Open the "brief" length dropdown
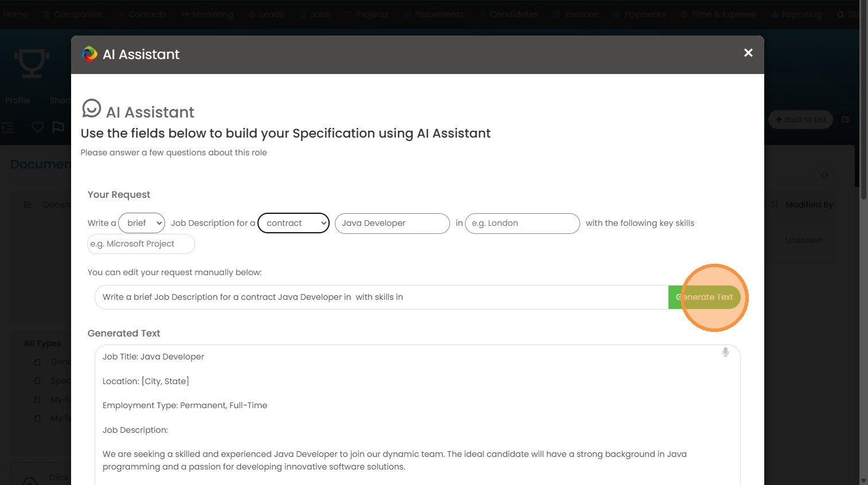This screenshot has height=485, width=868. (142, 223)
